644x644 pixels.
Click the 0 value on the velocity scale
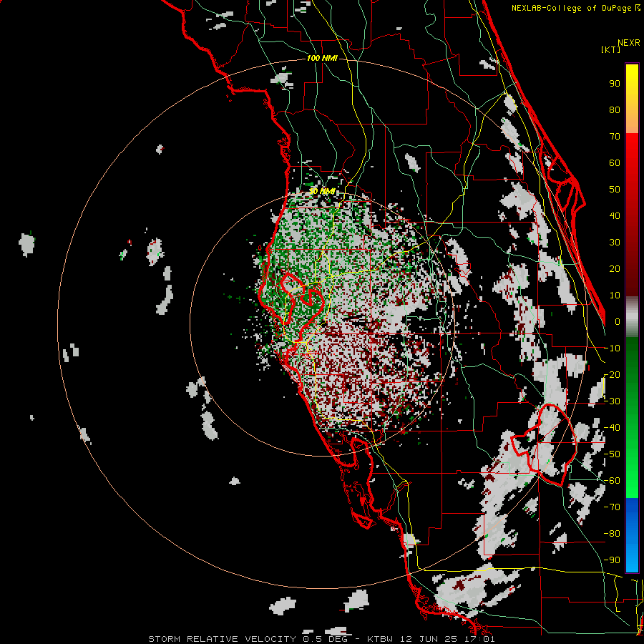point(618,321)
